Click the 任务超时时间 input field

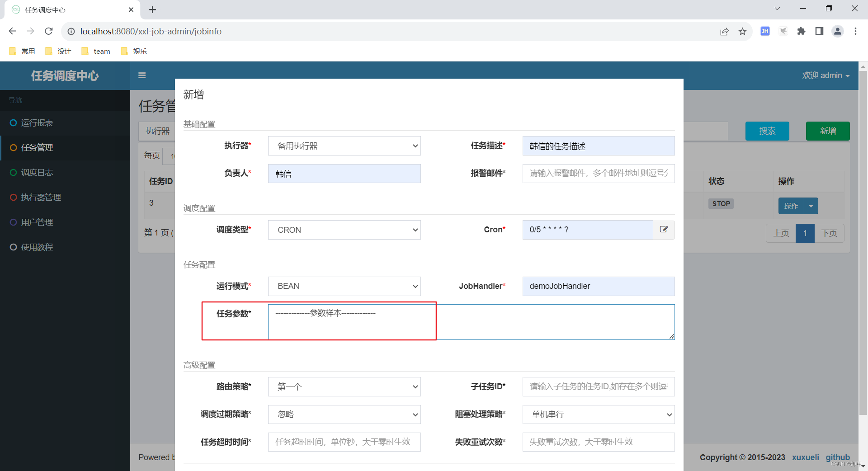pos(344,442)
